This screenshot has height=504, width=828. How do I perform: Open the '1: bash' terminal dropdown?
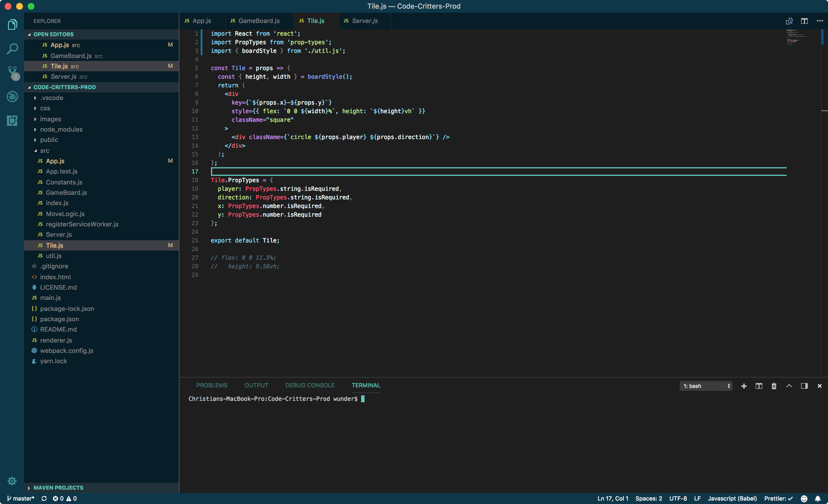706,386
